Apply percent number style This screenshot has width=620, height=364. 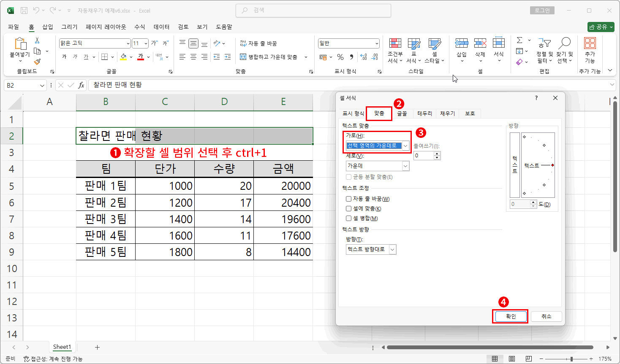(x=340, y=57)
